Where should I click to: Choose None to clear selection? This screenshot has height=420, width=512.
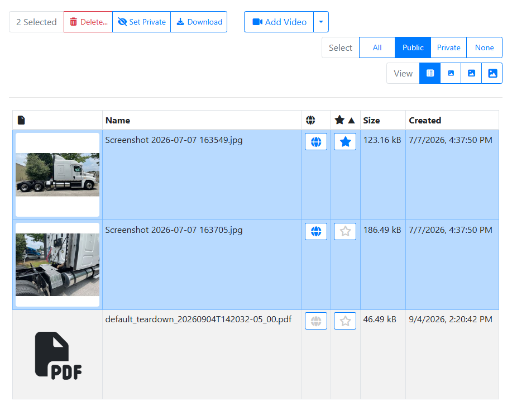[484, 47]
